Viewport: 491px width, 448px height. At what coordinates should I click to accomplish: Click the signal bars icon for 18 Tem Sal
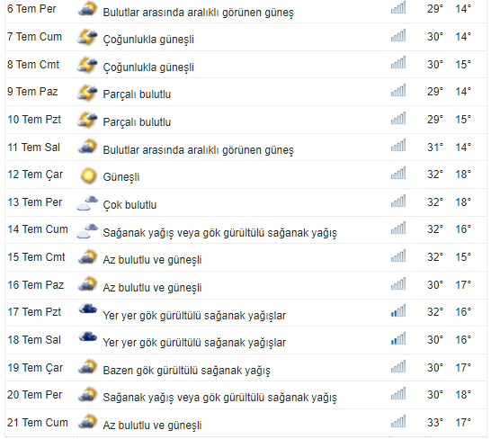point(398,338)
